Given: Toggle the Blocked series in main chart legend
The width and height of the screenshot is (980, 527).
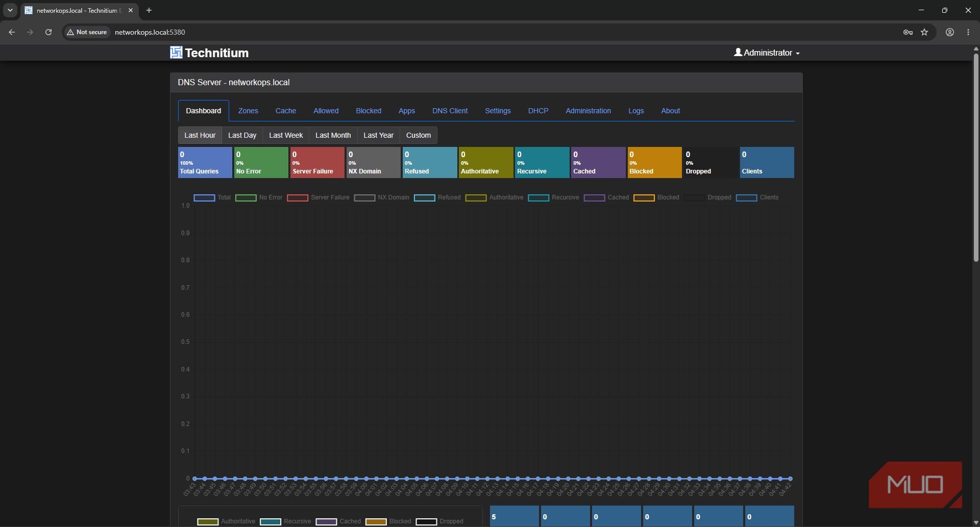Looking at the screenshot, I should pos(656,197).
